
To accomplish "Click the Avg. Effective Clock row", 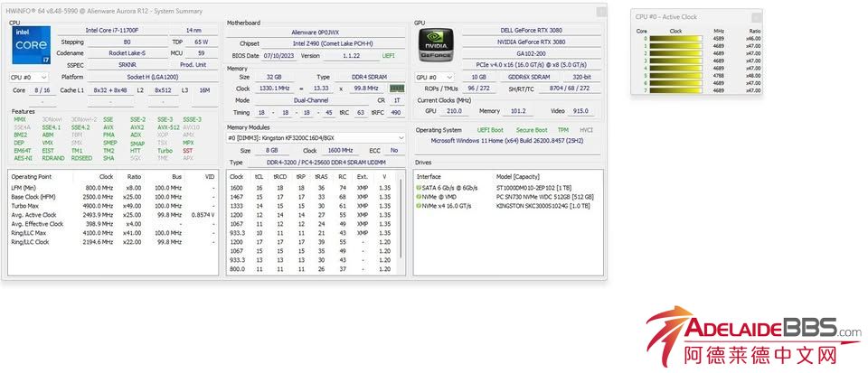I will click(113, 224).
